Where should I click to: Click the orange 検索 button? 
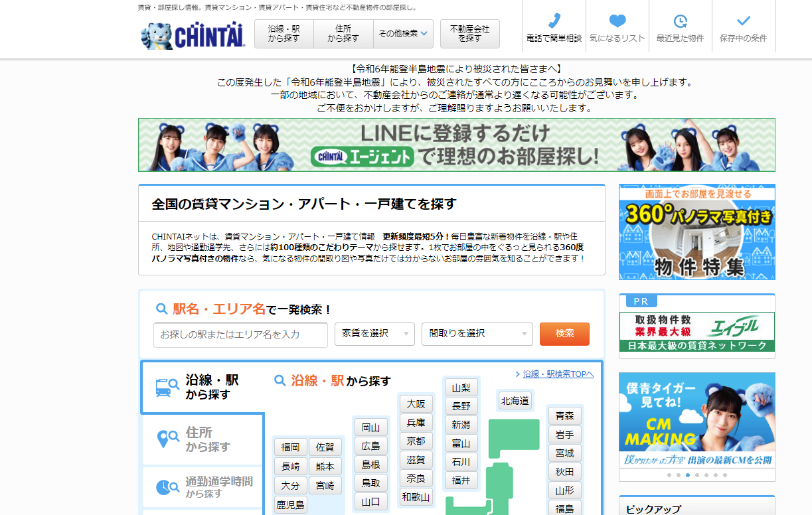coord(564,334)
